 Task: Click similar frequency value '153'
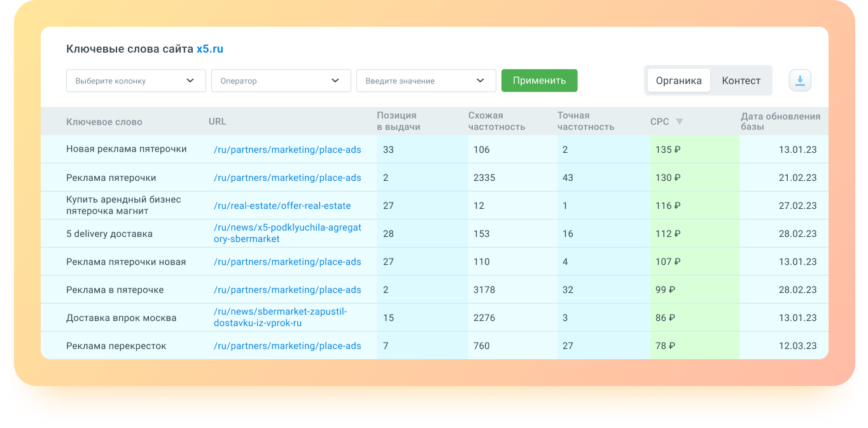482,234
